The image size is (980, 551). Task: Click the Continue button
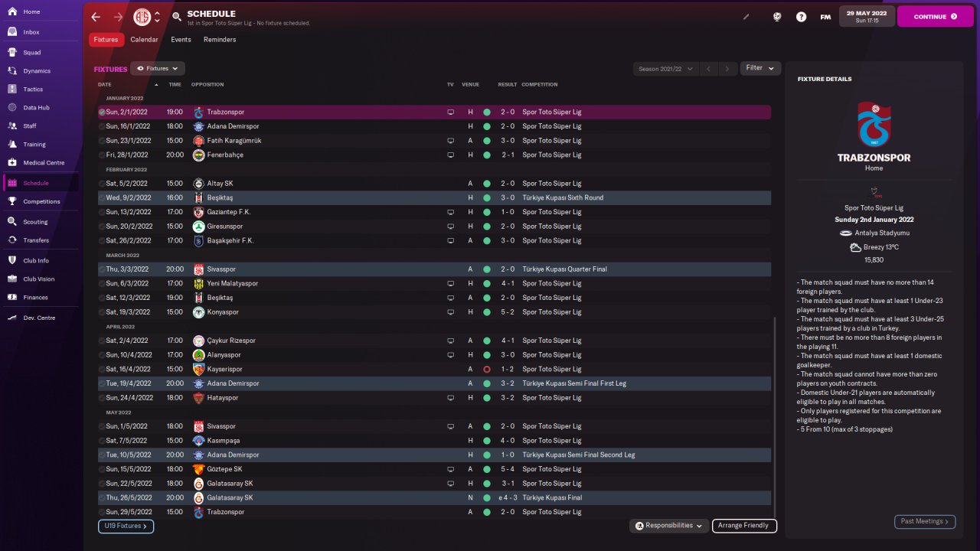coord(935,16)
